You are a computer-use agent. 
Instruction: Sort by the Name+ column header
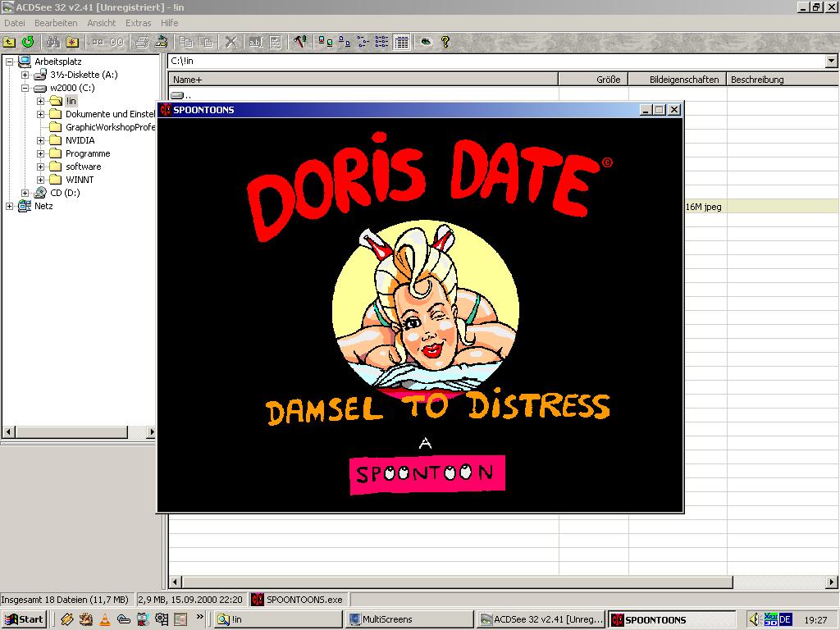click(x=363, y=80)
